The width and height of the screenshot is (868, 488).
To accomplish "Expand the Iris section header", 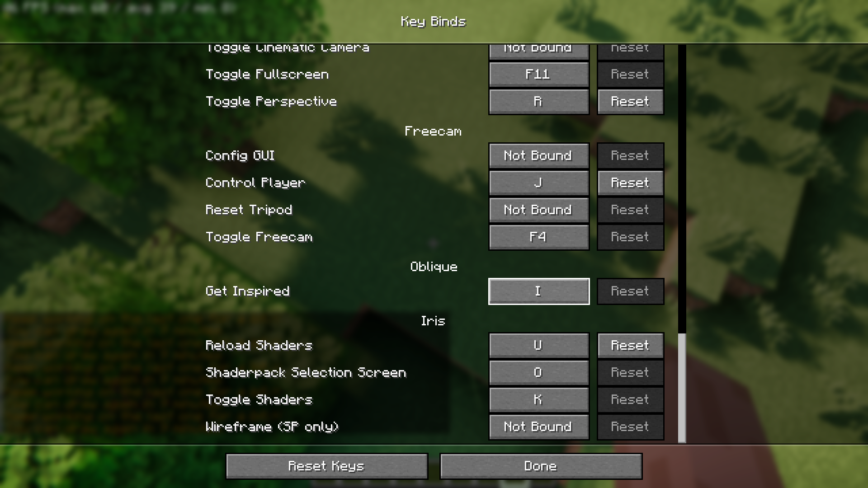I will click(x=434, y=320).
